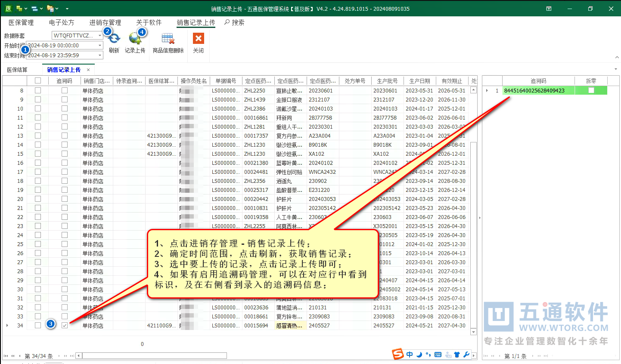
Task: Click the grid vertical scrollbar down arrow
Action: (x=474, y=332)
